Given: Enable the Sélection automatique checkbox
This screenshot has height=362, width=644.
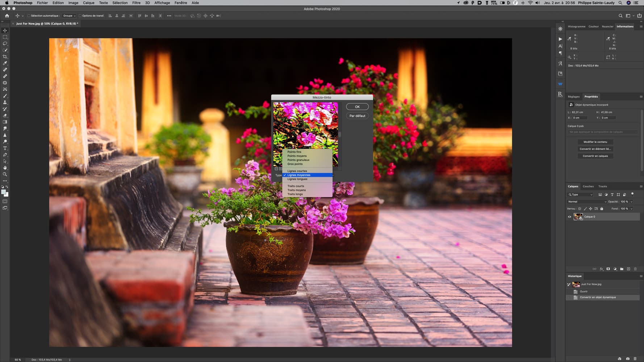Looking at the screenshot, I should click(x=29, y=16).
